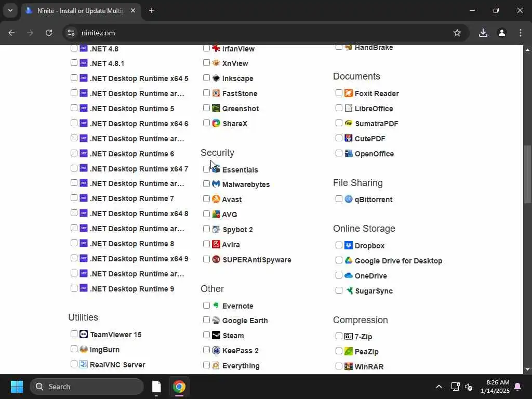Click the SumatraPDF icon
The width and height of the screenshot is (532, 399).
pyautogui.click(x=349, y=123)
